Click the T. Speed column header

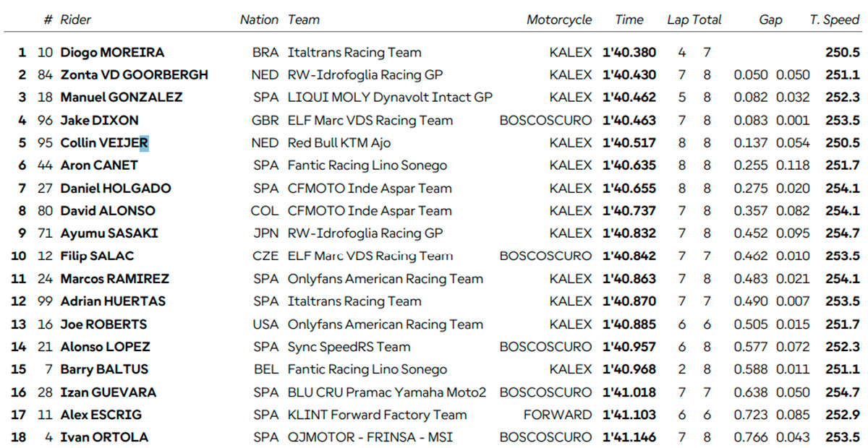[835, 20]
